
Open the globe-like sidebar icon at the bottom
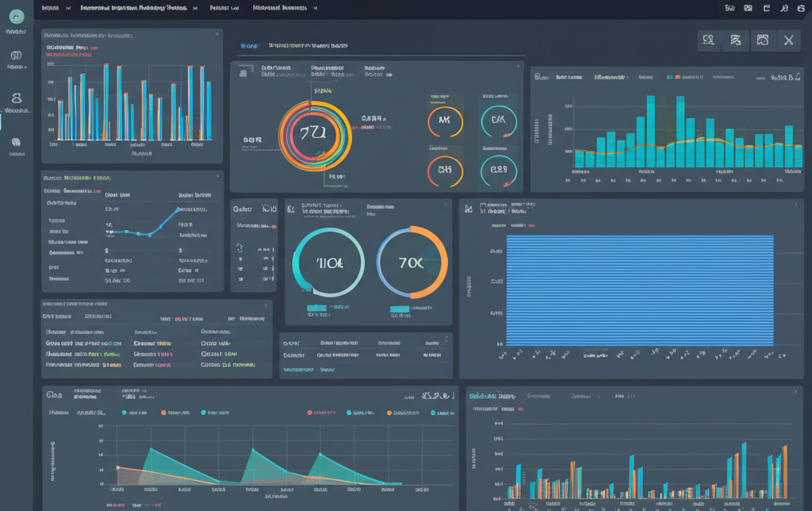tap(16, 142)
